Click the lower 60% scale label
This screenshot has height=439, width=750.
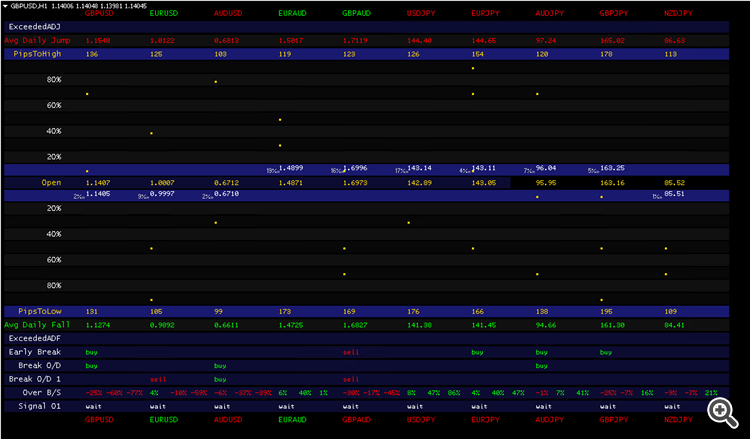[54, 260]
